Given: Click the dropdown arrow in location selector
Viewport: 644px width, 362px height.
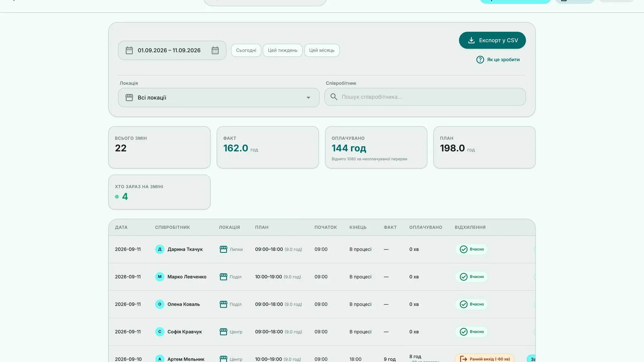Looking at the screenshot, I should (x=308, y=98).
